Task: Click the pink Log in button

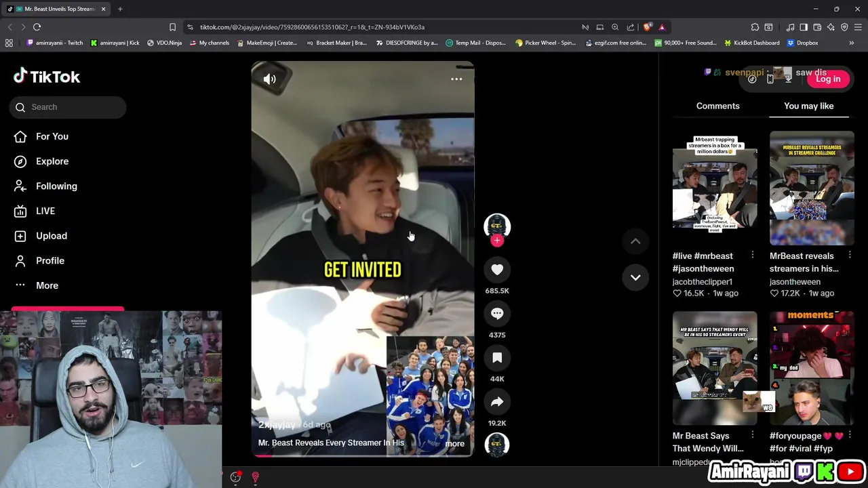Action: pyautogui.click(x=828, y=79)
